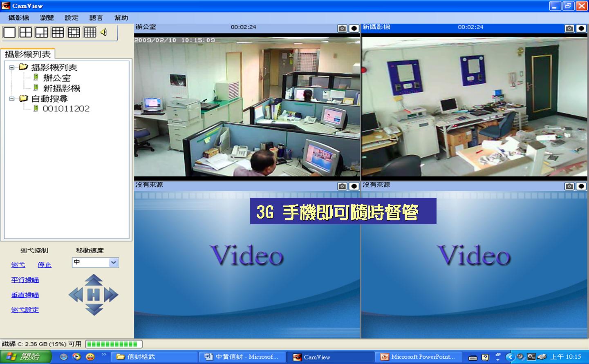
Task: Toggle record on bottom-left empty video pane
Action: click(x=354, y=186)
